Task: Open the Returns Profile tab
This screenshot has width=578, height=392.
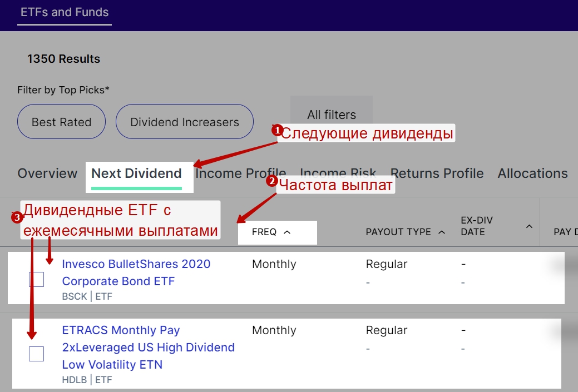Action: (437, 173)
